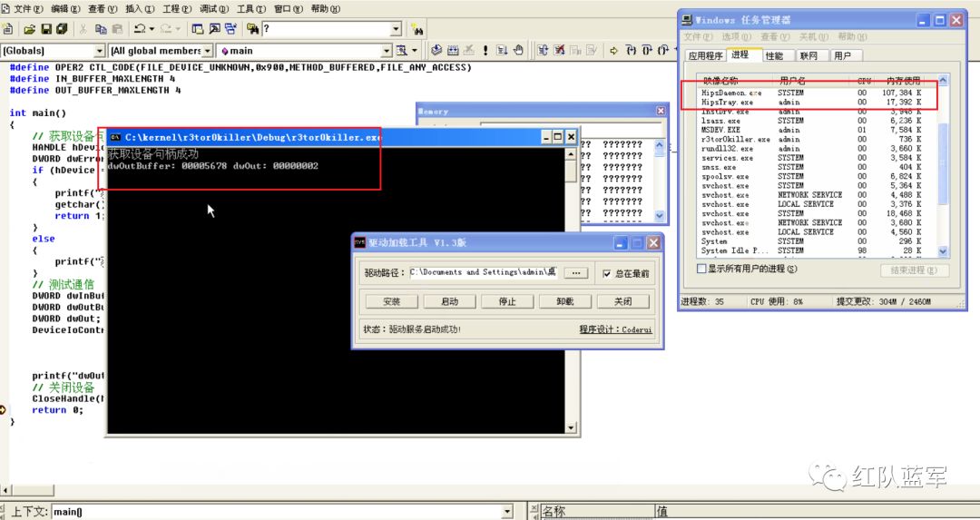Click the Go debug icon
Screen dimensions: 980x520
point(502,50)
